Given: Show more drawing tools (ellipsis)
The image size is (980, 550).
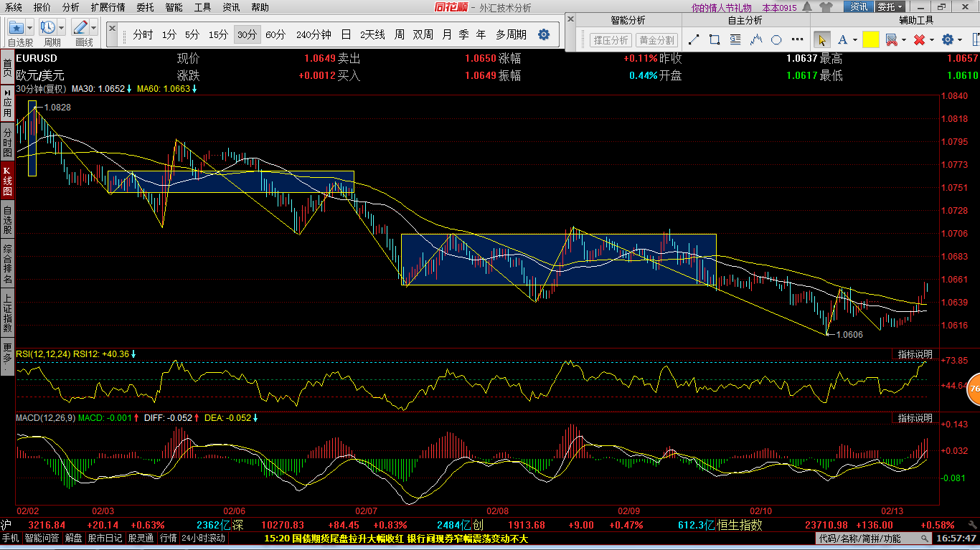Looking at the screenshot, I should [x=797, y=39].
